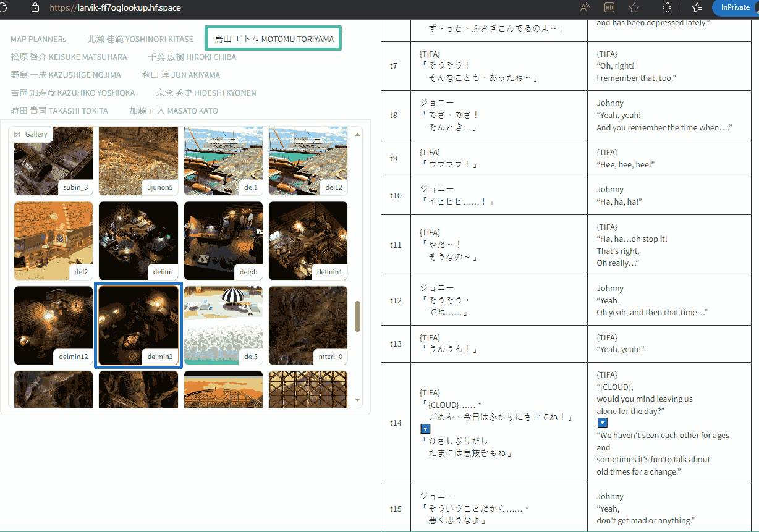Open the del3 beach umbrella thumbnail
Image resolution: width=759 pixels, height=532 pixels.
point(223,325)
